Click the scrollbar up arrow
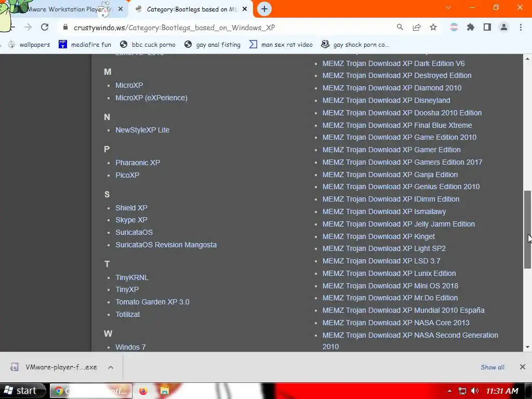The image size is (532, 399). coord(528,59)
